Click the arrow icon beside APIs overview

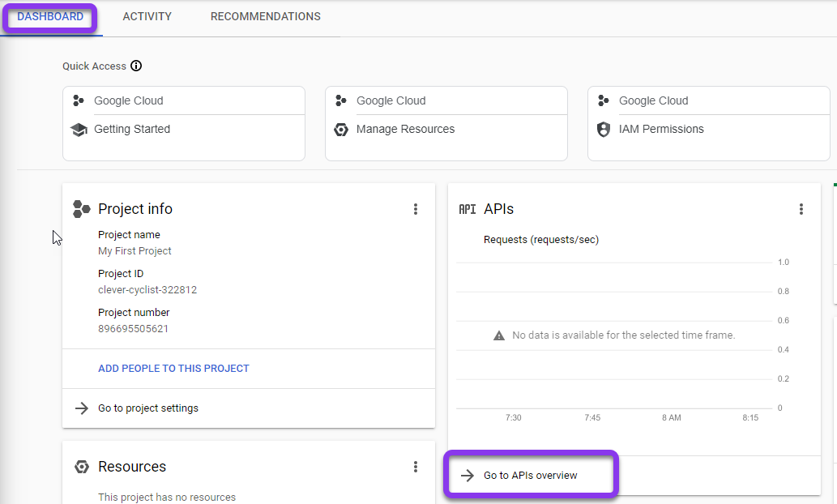(467, 476)
